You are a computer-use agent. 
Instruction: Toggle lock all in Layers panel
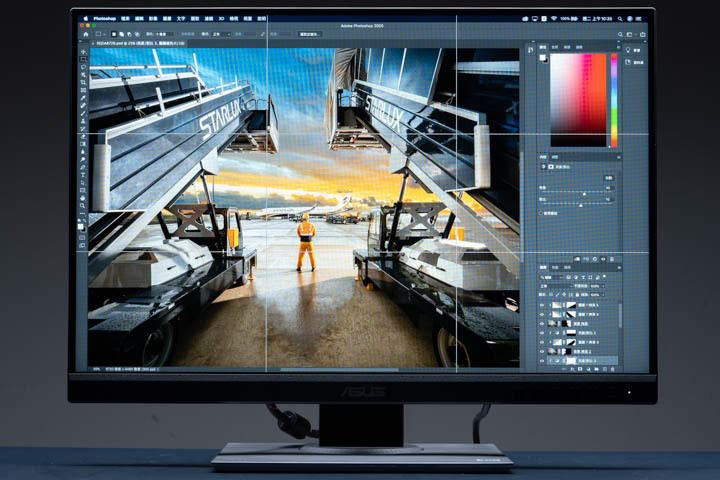[577, 294]
